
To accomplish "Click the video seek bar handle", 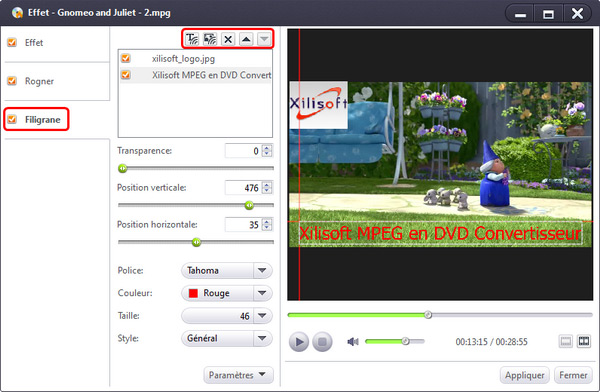I will (x=428, y=315).
